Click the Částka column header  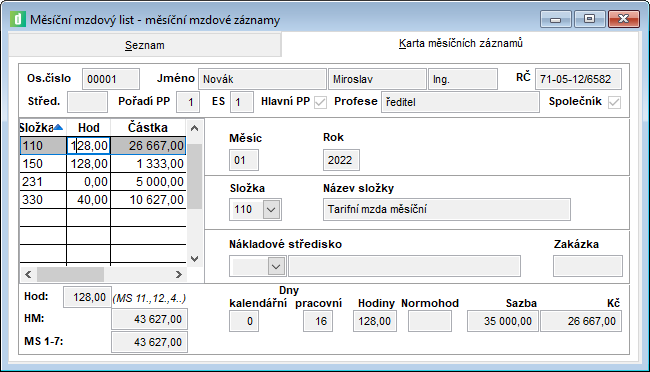point(148,128)
